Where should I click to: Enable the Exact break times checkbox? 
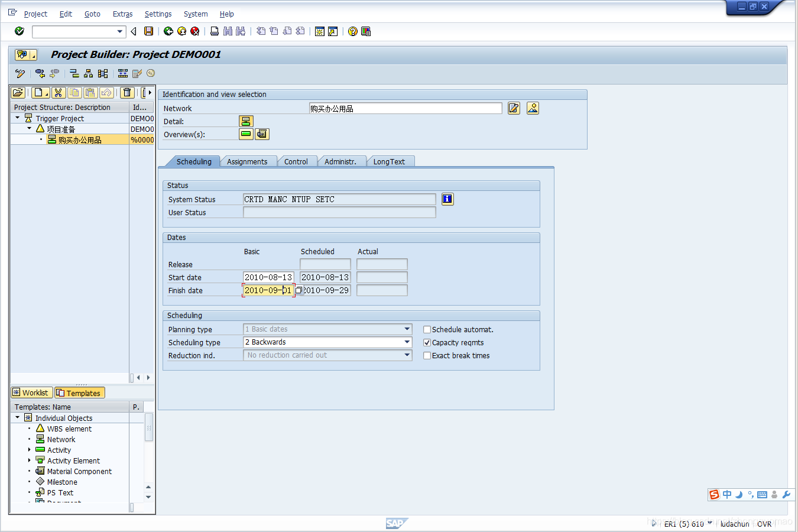pos(427,356)
